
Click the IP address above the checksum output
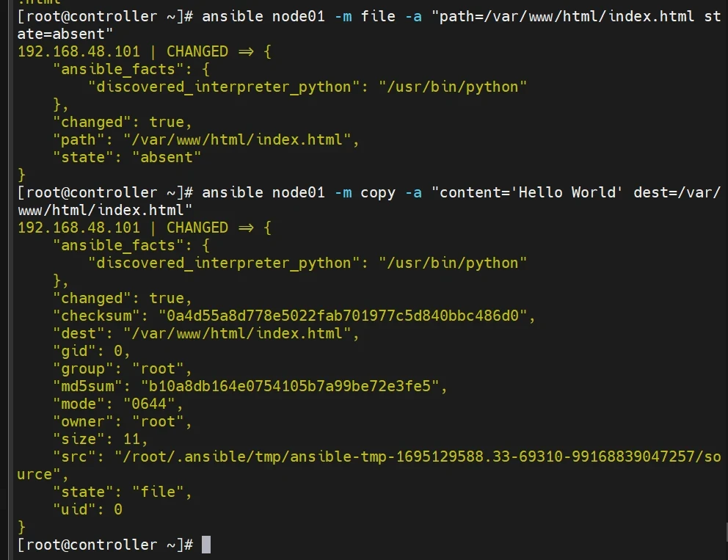[x=79, y=228]
